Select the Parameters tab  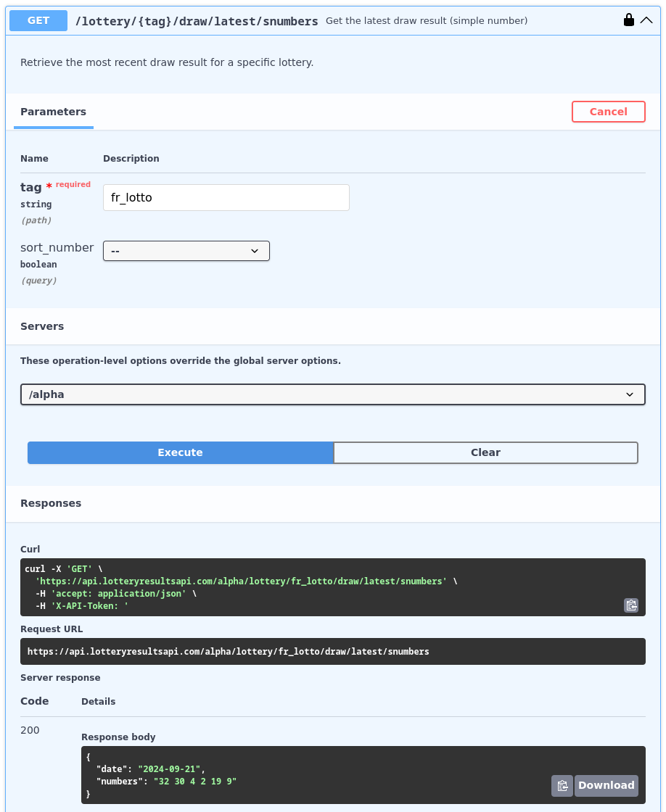coord(53,112)
